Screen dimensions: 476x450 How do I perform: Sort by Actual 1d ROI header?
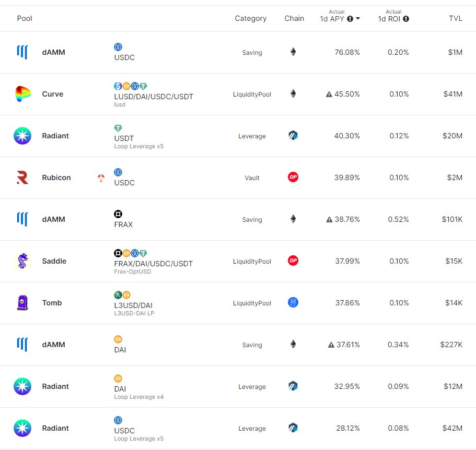tap(393, 16)
